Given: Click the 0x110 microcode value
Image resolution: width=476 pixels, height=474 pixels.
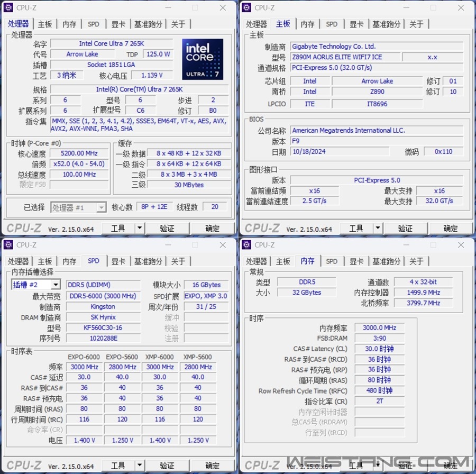Looking at the screenshot, I should (x=443, y=151).
